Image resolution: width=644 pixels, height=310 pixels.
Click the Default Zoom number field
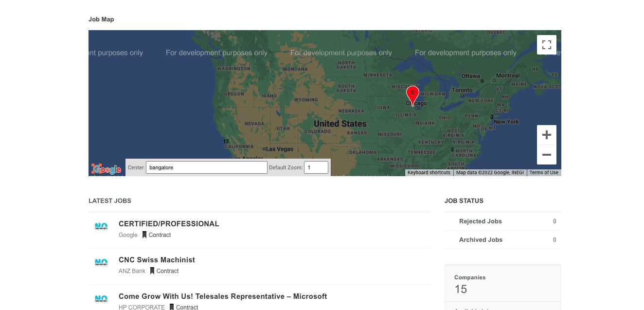coord(316,167)
